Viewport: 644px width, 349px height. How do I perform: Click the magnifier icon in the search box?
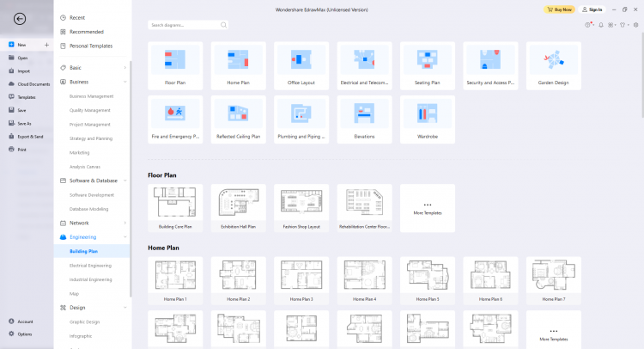click(x=223, y=26)
